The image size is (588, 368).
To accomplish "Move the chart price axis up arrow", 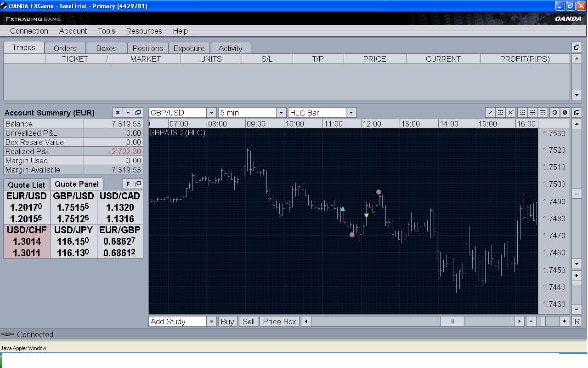I will point(577,124).
